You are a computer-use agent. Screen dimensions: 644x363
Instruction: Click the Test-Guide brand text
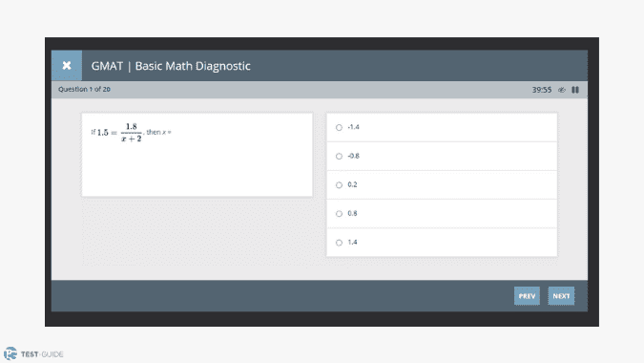(42, 354)
